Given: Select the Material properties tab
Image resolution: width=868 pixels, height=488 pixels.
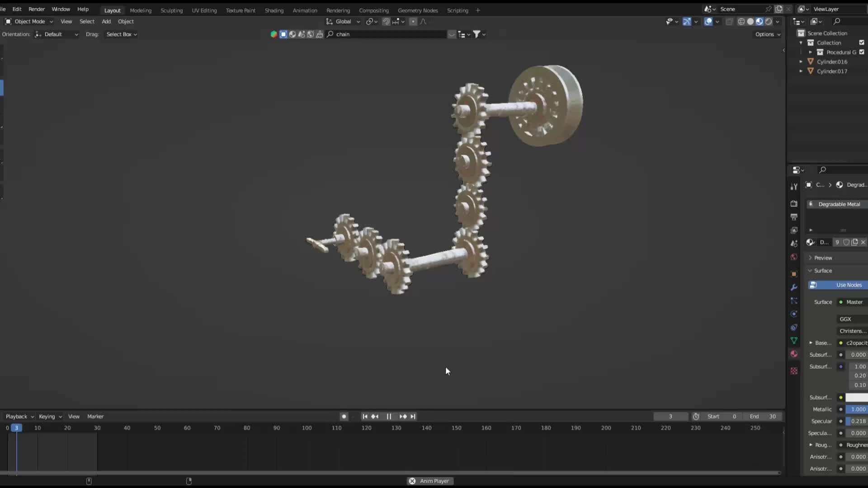Looking at the screenshot, I should click(794, 354).
